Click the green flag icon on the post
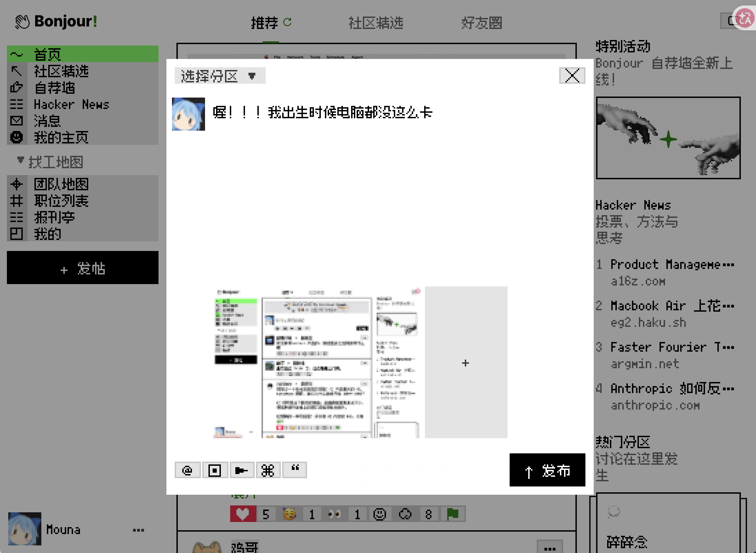 453,514
